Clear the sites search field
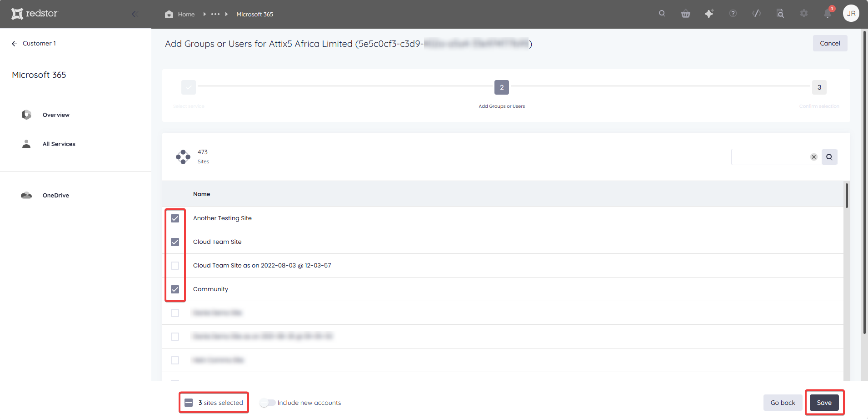Viewport: 868px width, 419px height. [x=814, y=157]
